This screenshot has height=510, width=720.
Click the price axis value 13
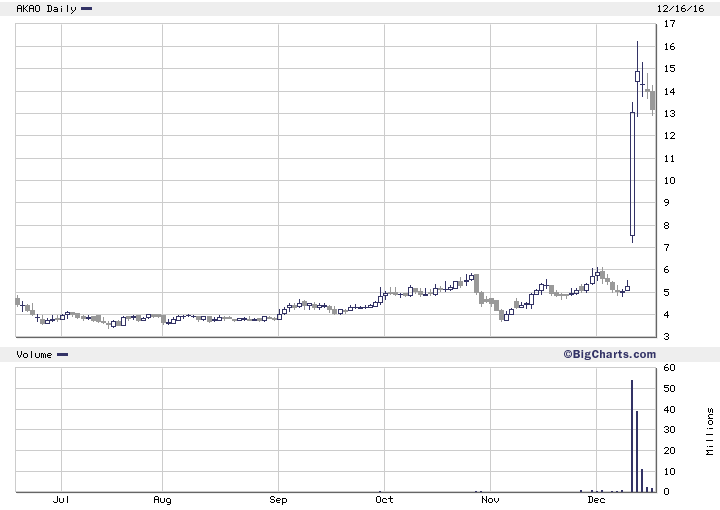[669, 113]
